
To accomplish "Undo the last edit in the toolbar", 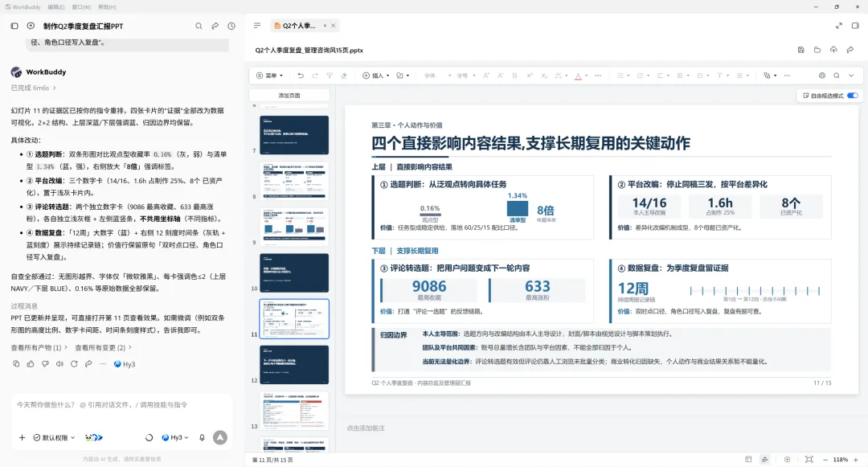I will [x=301, y=76].
